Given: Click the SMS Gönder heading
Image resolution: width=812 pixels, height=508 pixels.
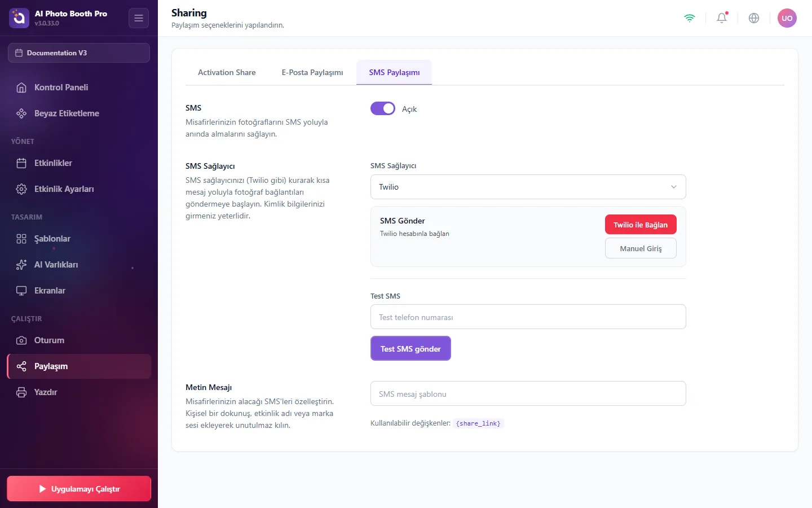Looking at the screenshot, I should click(x=402, y=221).
